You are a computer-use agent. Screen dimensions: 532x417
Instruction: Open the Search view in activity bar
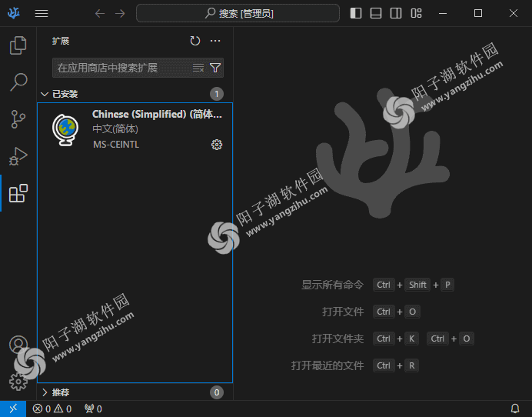18,82
